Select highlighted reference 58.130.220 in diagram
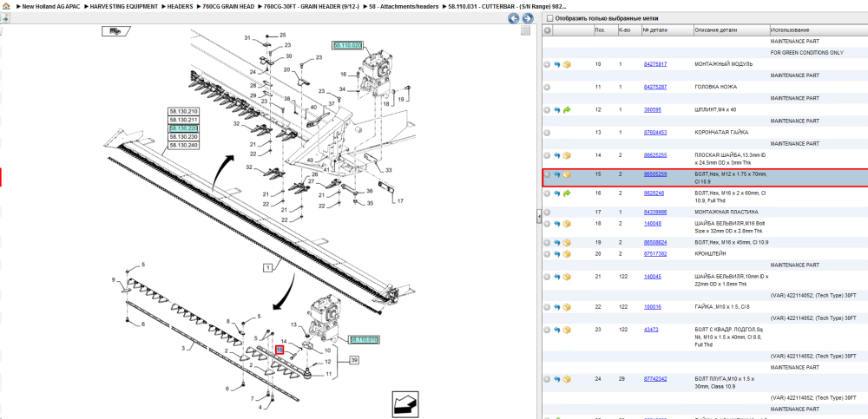Screen dimensions: 868x419 tap(183, 128)
